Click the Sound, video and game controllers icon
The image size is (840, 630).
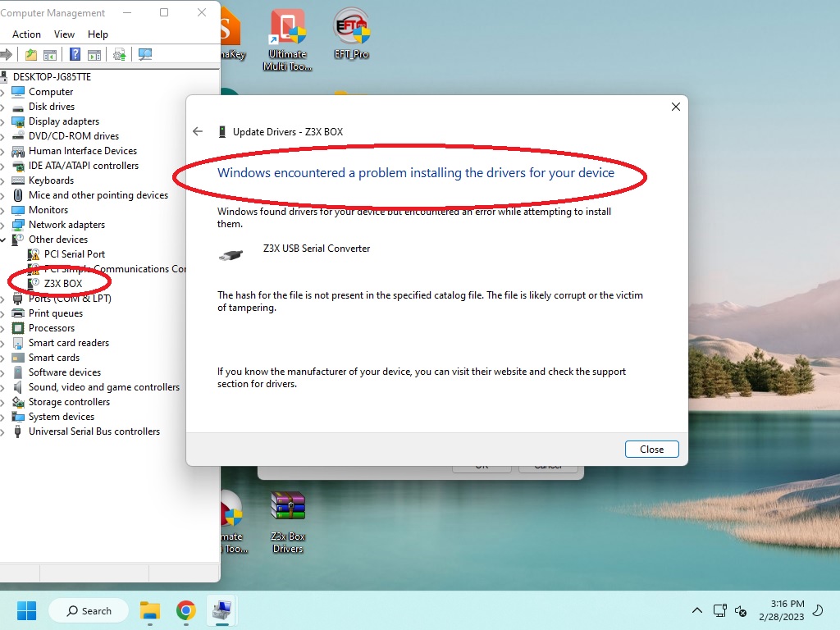(18, 387)
